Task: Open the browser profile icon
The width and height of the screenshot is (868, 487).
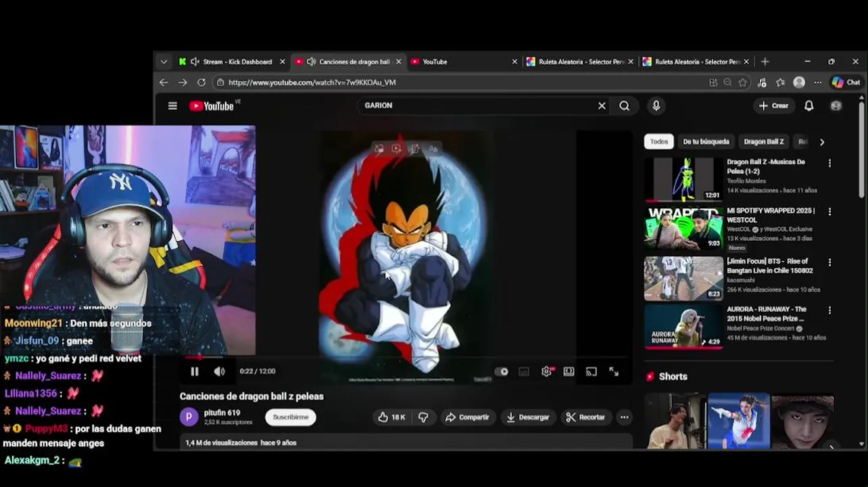Action: click(x=799, y=83)
